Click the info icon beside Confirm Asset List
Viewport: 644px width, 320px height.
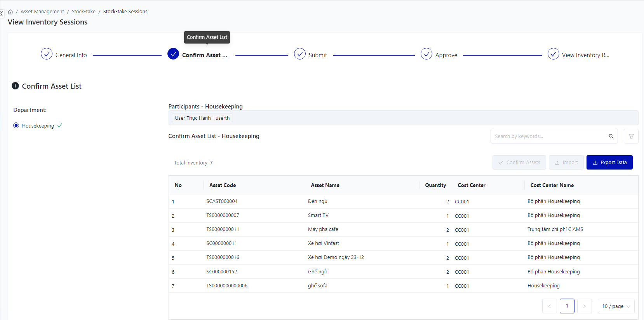point(15,86)
